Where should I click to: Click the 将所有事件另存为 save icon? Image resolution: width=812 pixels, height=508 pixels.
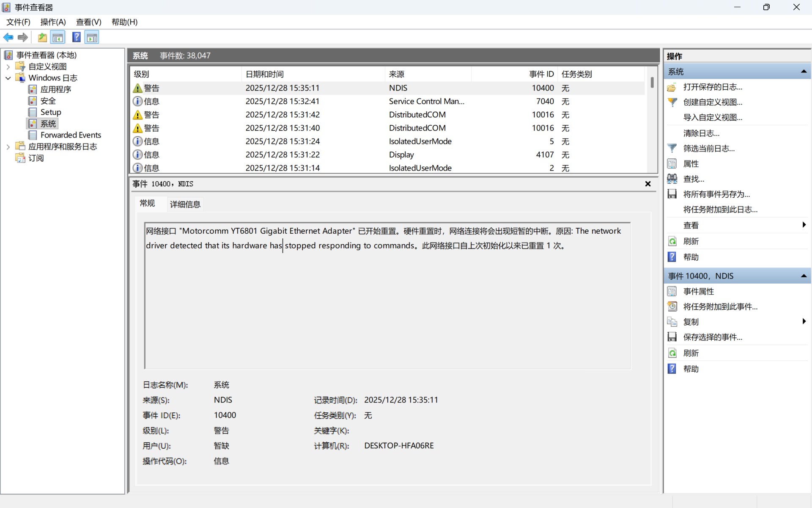pyautogui.click(x=672, y=194)
